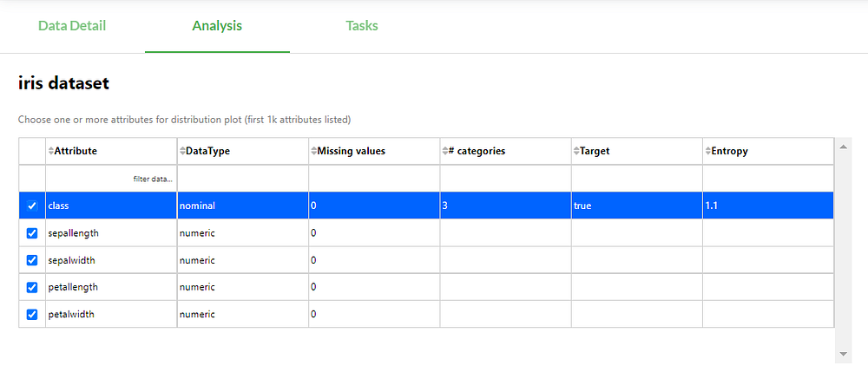Uncheck the petallength attribute checkbox
Image resolution: width=868 pixels, height=372 pixels.
(x=32, y=287)
